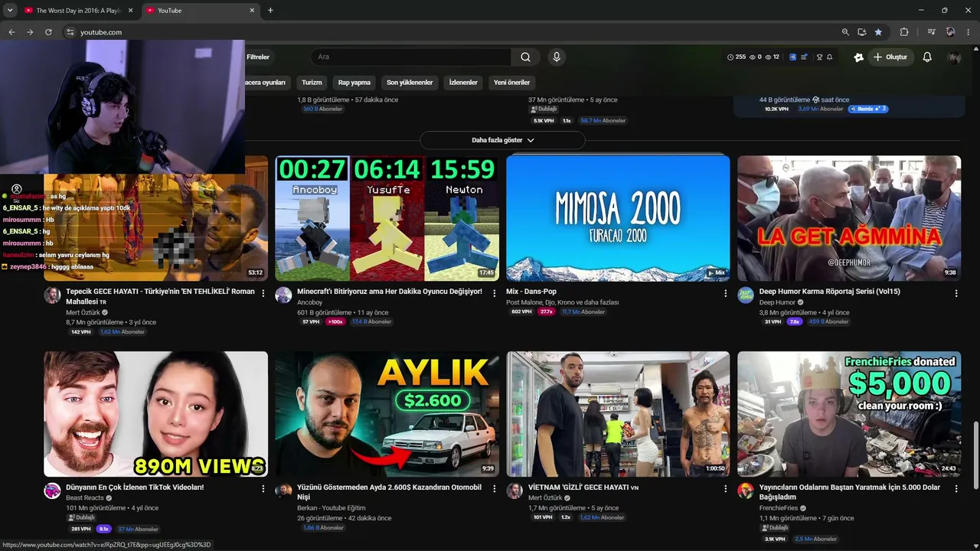Open the YouTube account avatar menu
Screen dimensions: 980x551
pyautogui.click(x=954, y=57)
